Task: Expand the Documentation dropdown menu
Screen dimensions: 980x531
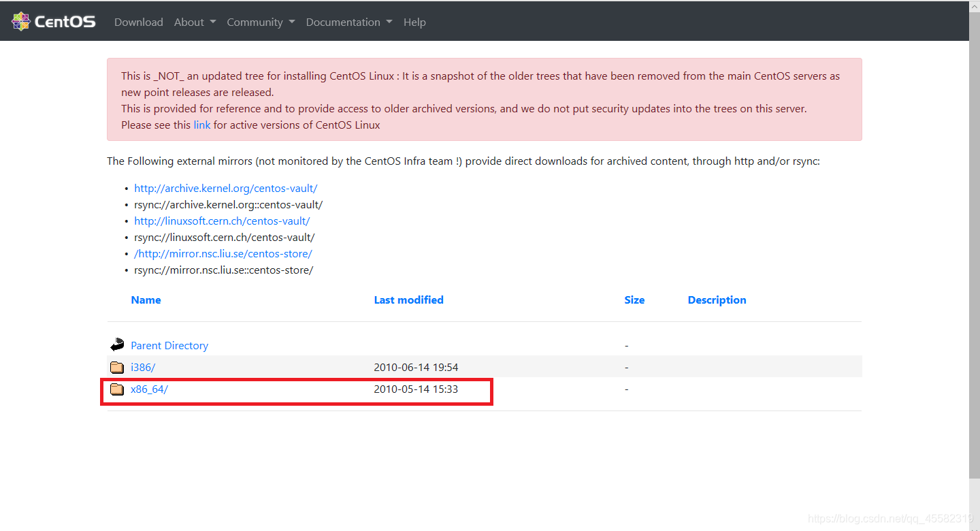Action: 349,22
